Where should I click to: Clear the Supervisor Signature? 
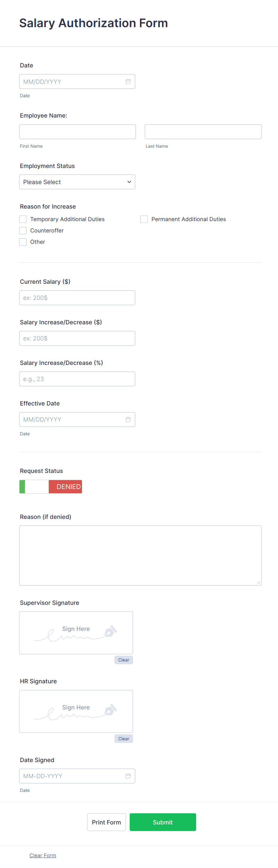123,660
